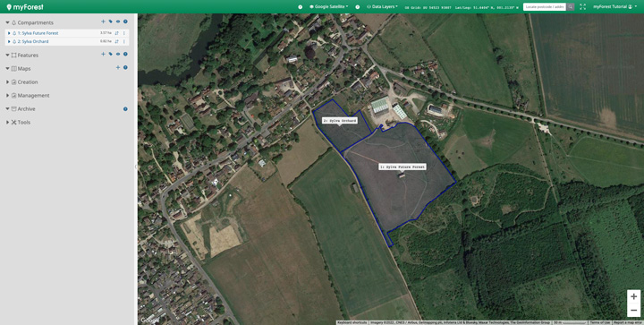Open help for the Archive section
Viewport: 644px width, 325px height.
(x=125, y=109)
